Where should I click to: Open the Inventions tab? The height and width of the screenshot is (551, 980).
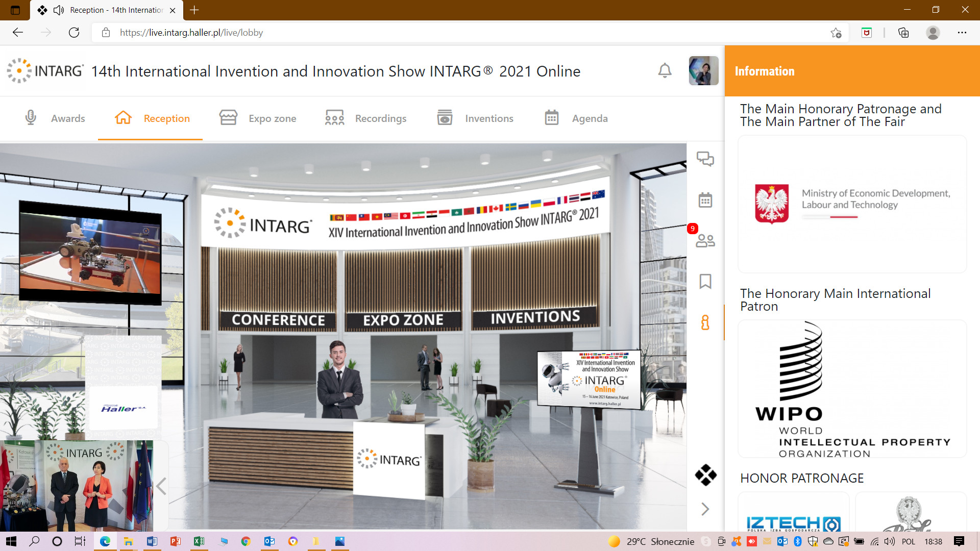[x=475, y=118]
